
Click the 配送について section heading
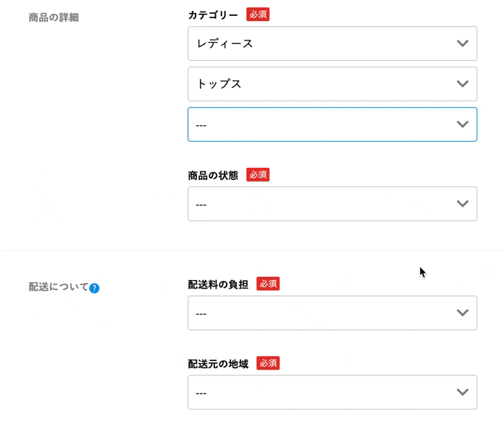point(59,286)
